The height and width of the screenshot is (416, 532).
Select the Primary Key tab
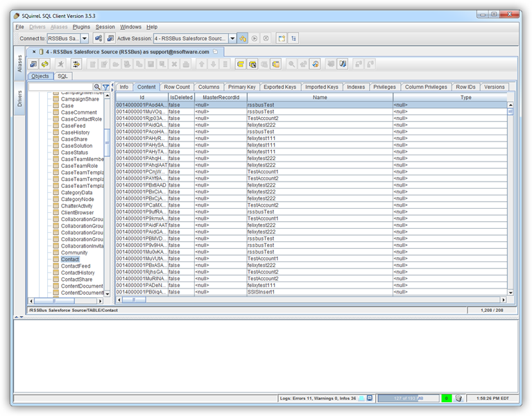[242, 87]
